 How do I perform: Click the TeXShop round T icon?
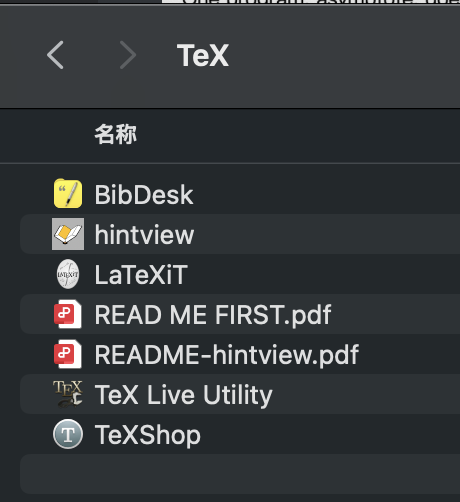[x=68, y=434]
